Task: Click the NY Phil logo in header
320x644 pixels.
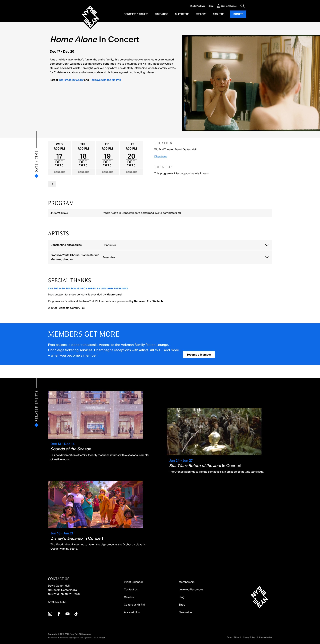Action: (90, 17)
